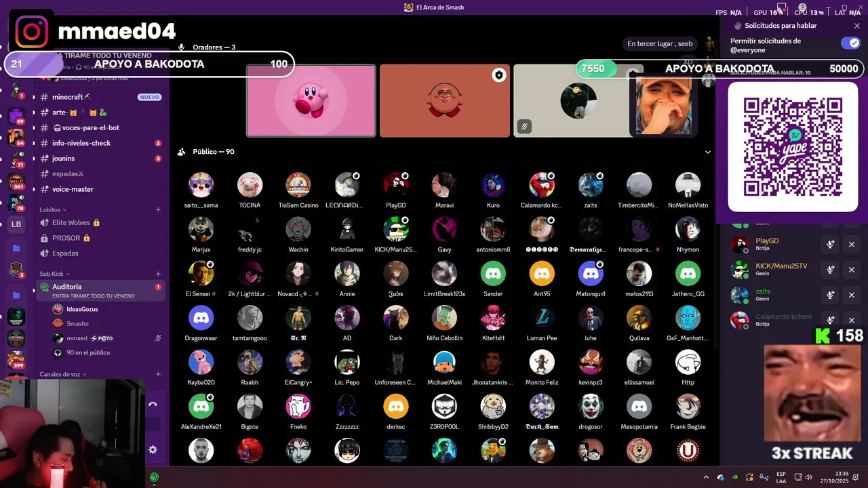868x488 pixels.
Task: Click the Yape QR code image
Action: click(793, 147)
